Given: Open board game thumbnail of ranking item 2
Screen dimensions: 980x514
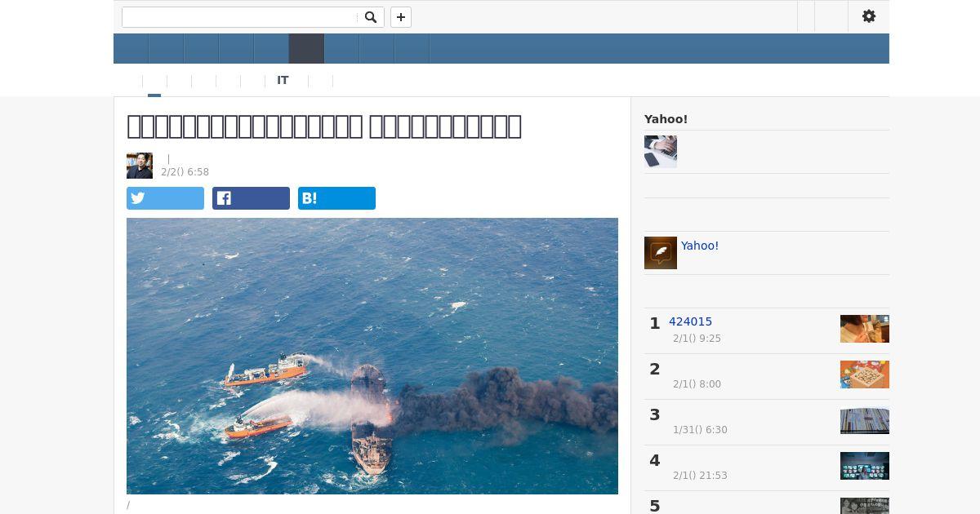Looking at the screenshot, I should pyautogui.click(x=865, y=374).
